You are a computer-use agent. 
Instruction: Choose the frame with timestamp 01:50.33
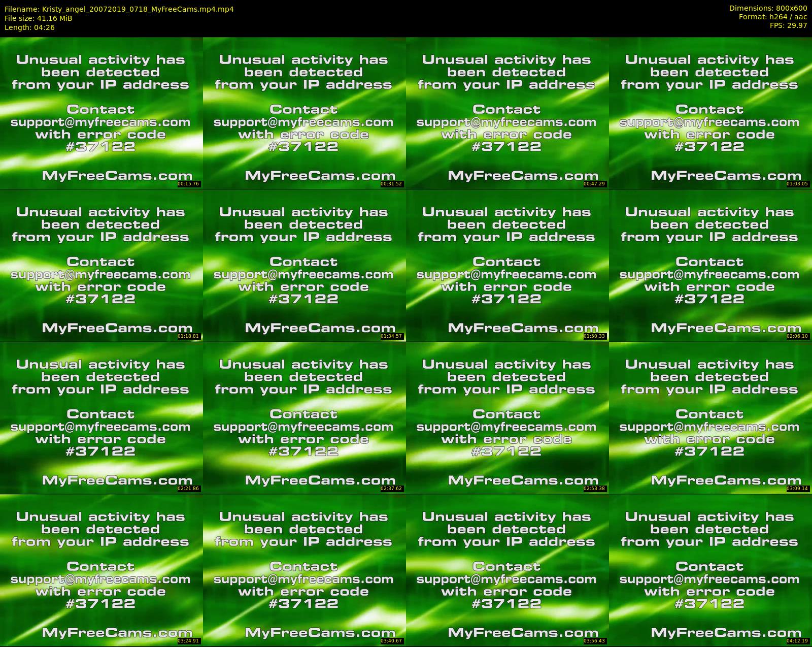point(507,265)
